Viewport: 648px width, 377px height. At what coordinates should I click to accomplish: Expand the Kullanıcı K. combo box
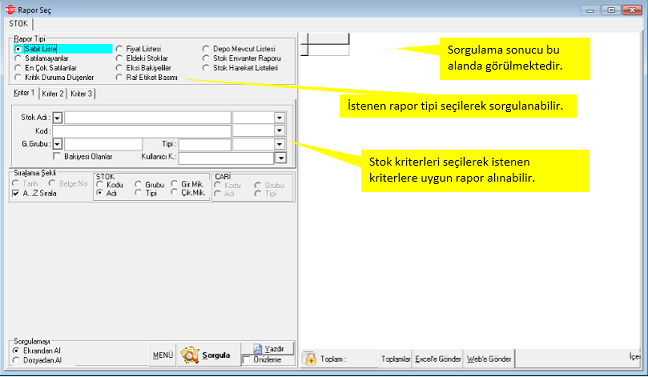coord(281,158)
